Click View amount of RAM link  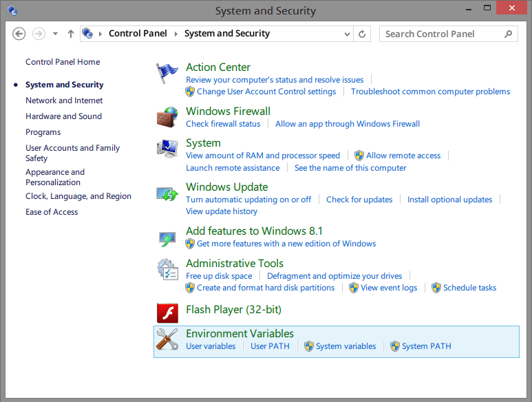coord(263,156)
